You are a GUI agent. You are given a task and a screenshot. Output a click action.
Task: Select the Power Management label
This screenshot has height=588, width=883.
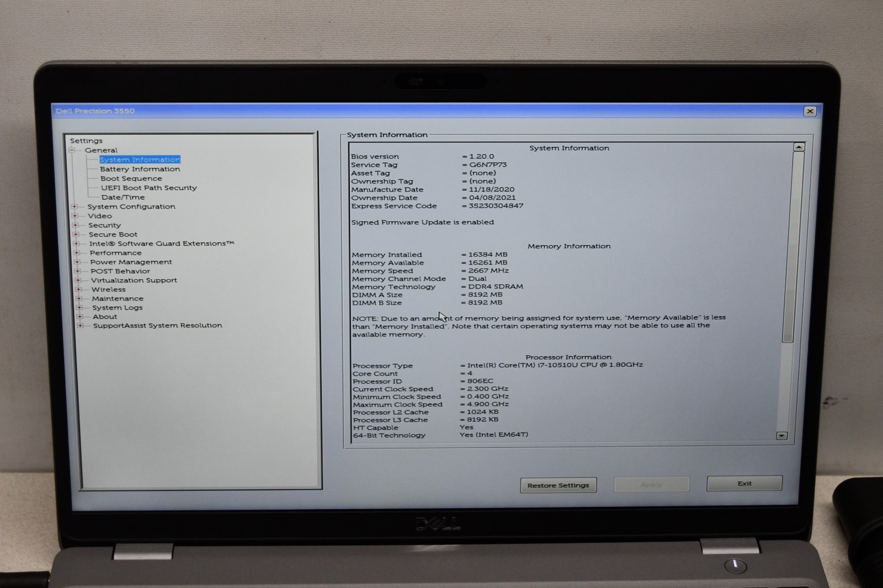coord(131,262)
